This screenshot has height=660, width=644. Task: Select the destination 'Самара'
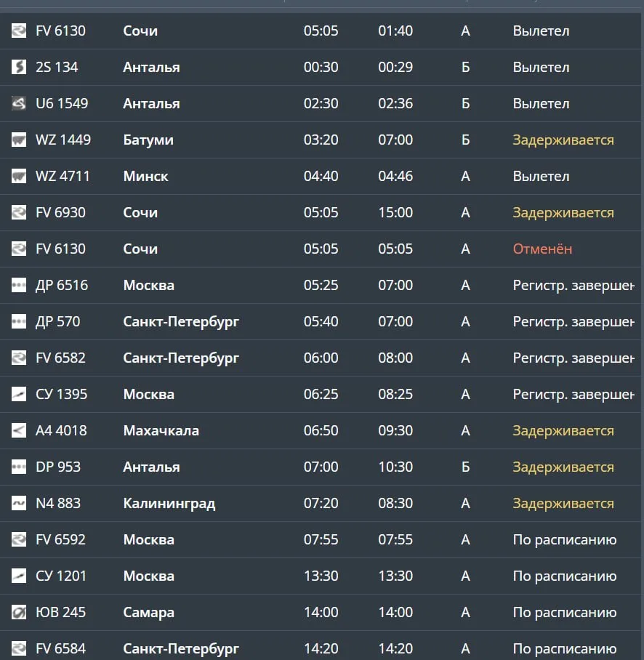pyautogui.click(x=148, y=613)
